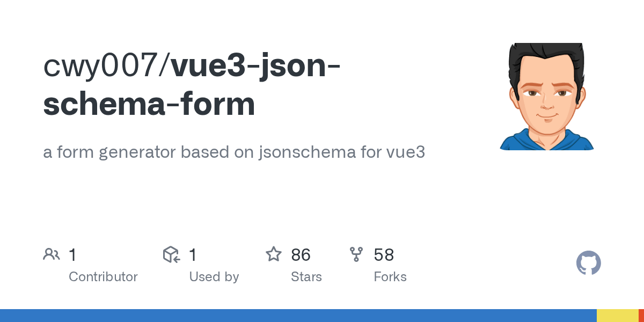The width and height of the screenshot is (644, 322).
Task: Click the Used by package icon
Action: 171,254
